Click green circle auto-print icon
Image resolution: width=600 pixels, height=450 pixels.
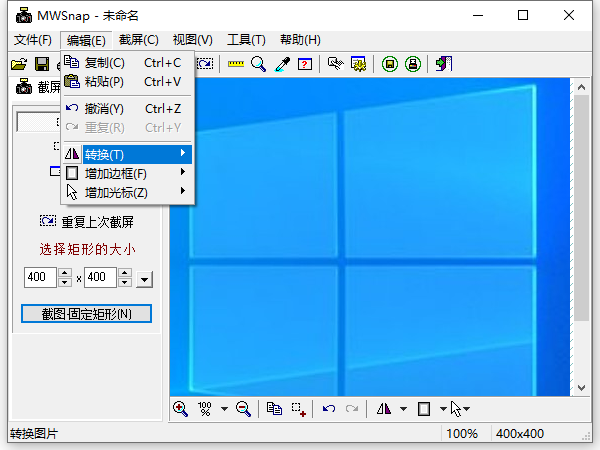(412, 64)
